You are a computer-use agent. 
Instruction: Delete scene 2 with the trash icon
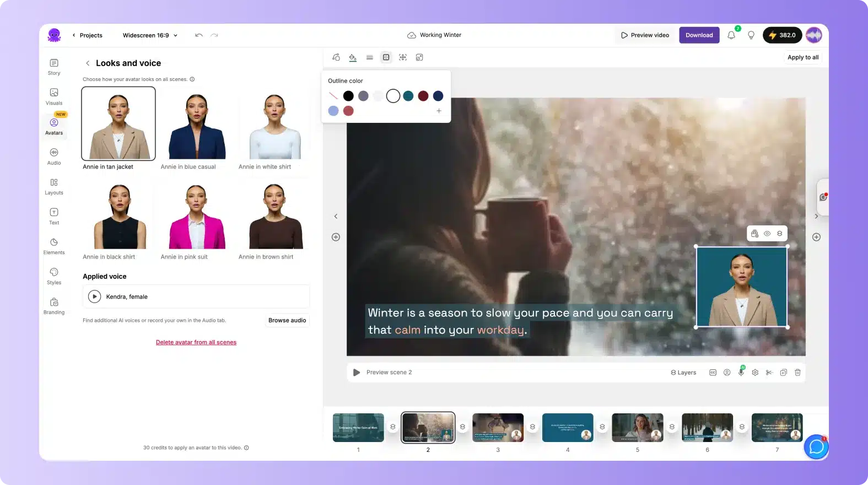point(797,373)
